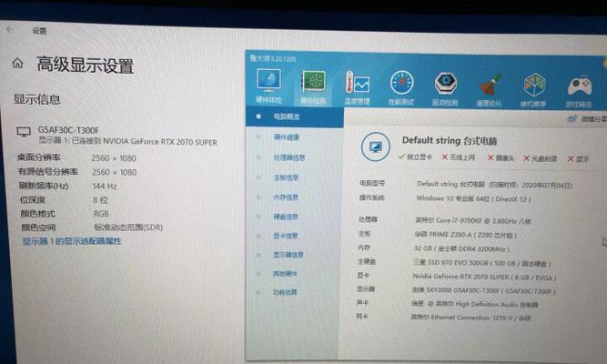Click the 有源信号分辨率 value 2560 × 1080
The image size is (607, 364).
coord(114,172)
